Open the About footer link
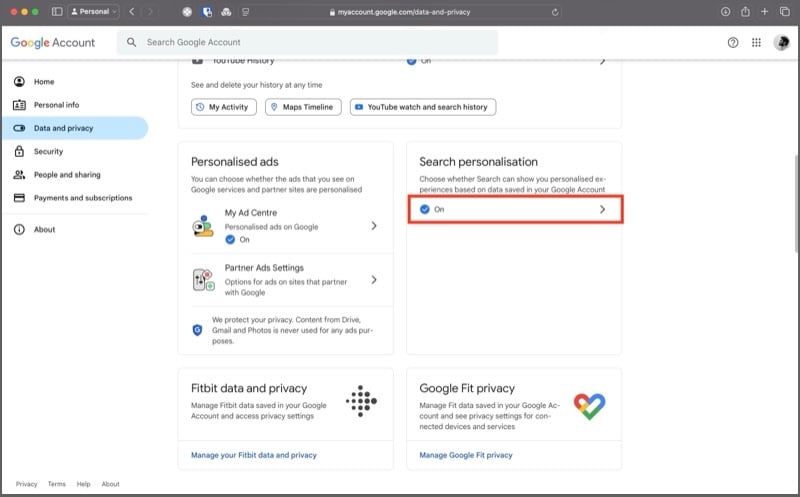 pos(110,484)
